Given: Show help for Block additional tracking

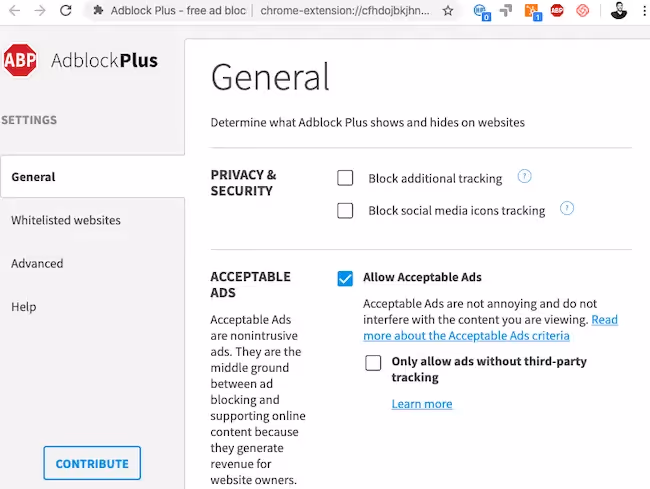Looking at the screenshot, I should [x=524, y=176].
